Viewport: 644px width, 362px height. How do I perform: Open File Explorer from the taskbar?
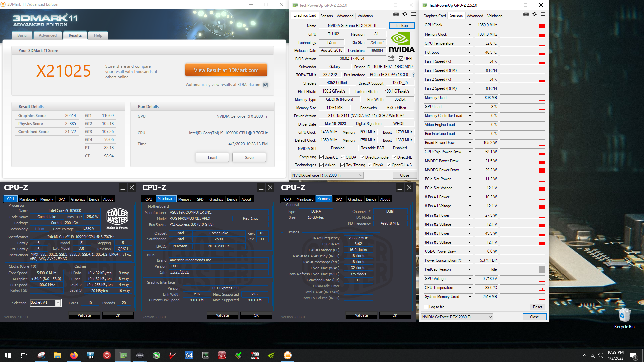tap(58, 355)
